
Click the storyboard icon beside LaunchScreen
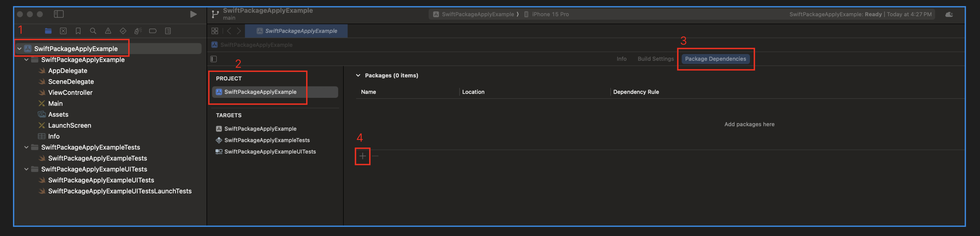42,126
